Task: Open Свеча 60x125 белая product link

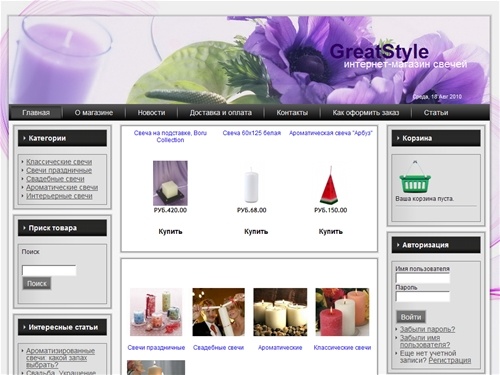Action: click(252, 133)
